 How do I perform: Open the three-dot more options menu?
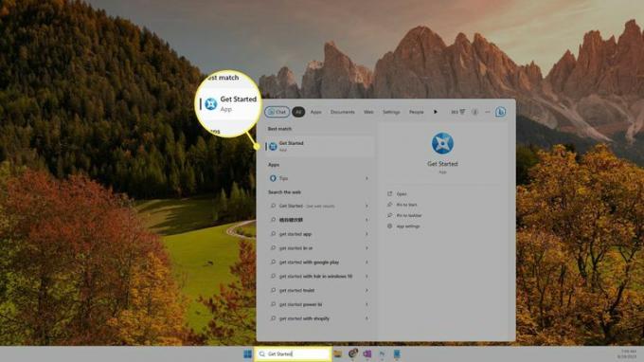[487, 112]
